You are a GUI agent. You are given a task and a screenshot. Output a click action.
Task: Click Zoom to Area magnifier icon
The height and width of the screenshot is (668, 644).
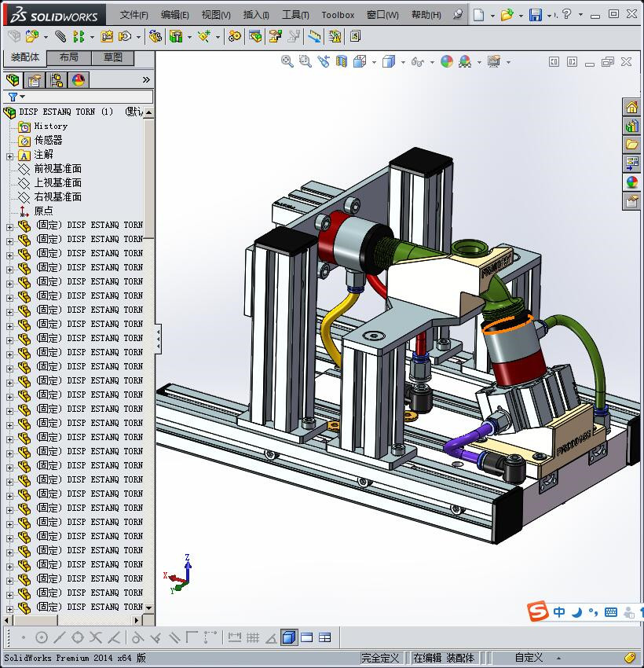306,62
